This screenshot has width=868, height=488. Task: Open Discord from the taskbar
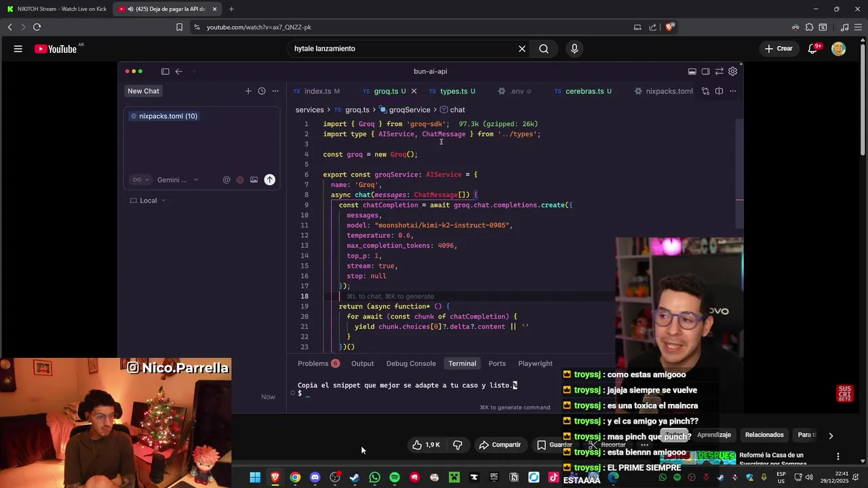coord(315,477)
